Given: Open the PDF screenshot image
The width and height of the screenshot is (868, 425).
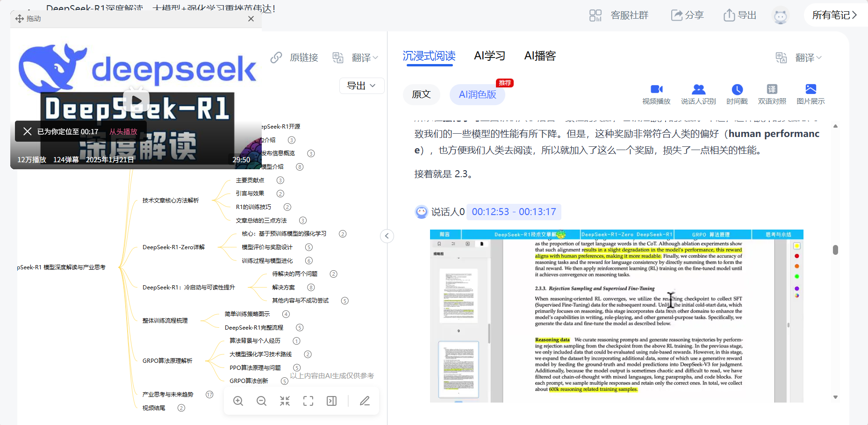Looking at the screenshot, I should pyautogui.click(x=617, y=316).
